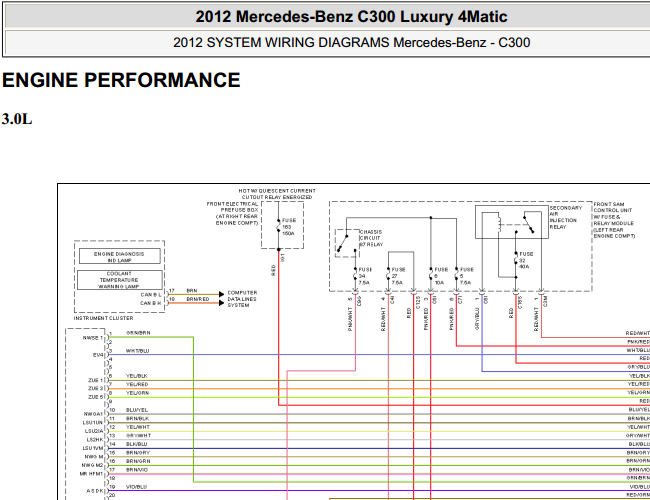The height and width of the screenshot is (500, 650).
Task: Select the 'ENGINE DIAGNOSIS IND LAMP' box
Action: [119, 256]
